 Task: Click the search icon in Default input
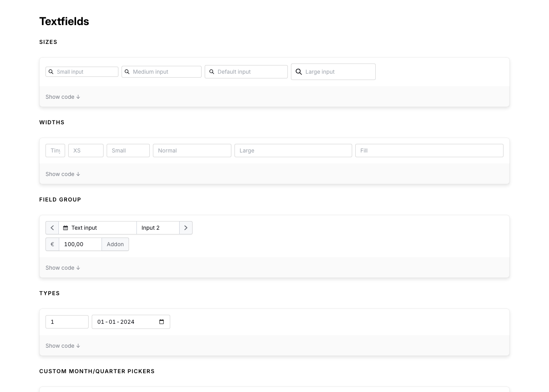pyautogui.click(x=212, y=72)
